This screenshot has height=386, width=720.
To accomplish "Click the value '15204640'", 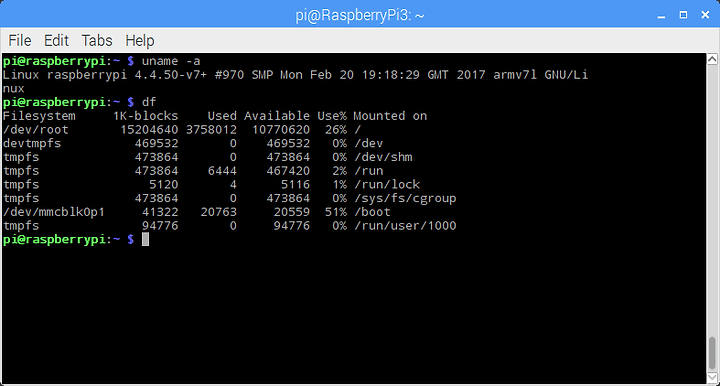I will 149,129.
